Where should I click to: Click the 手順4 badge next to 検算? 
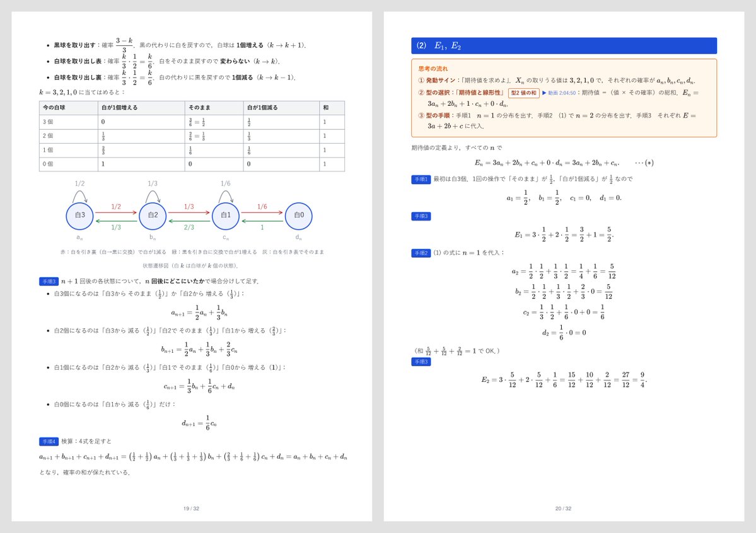pos(49,442)
